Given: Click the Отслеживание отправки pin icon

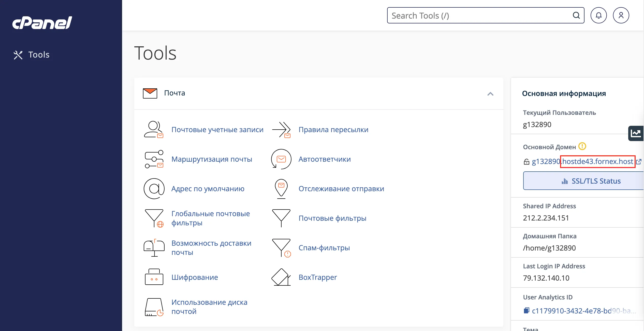Looking at the screenshot, I should [281, 189].
